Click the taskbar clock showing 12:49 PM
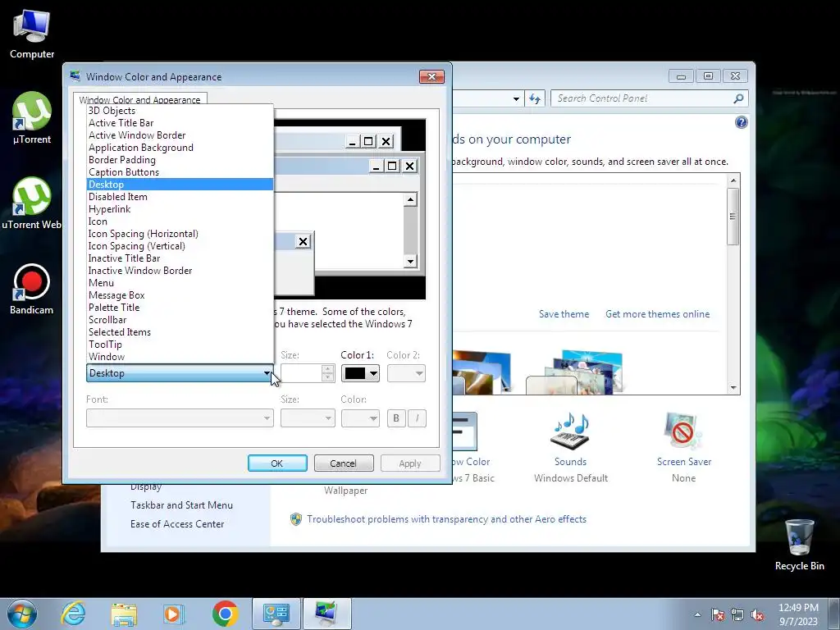The height and width of the screenshot is (630, 840). [x=798, y=614]
